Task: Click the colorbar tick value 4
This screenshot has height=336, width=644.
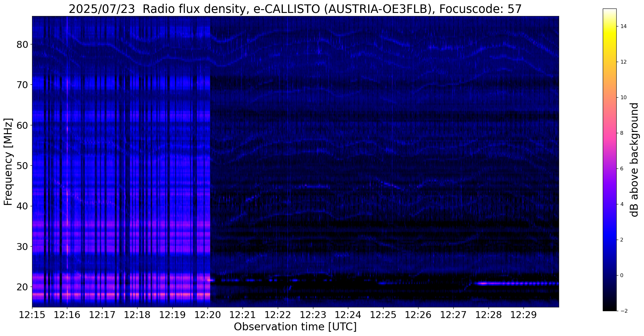Action: pos(621,204)
